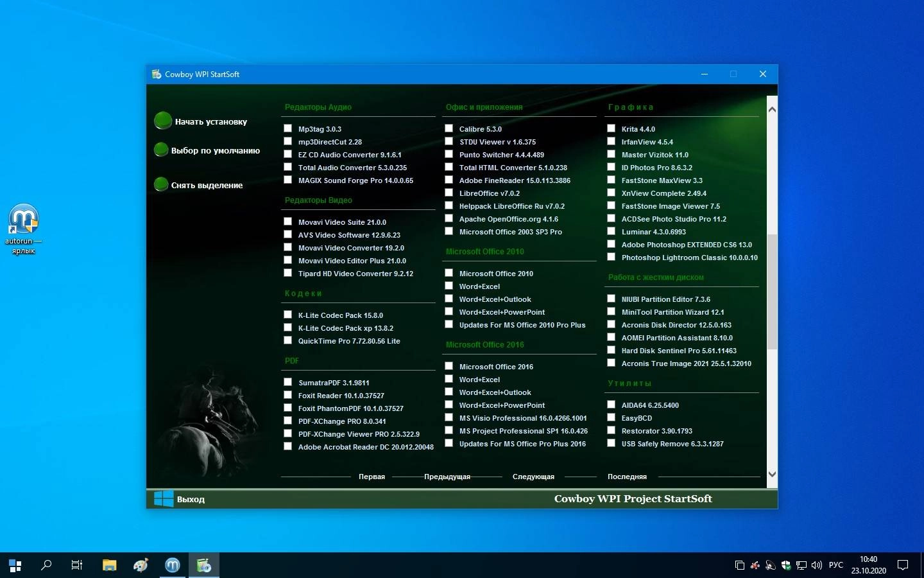Viewport: 924px width, 578px height.
Task: Open File Explorer from the taskbar
Action: tap(110, 565)
